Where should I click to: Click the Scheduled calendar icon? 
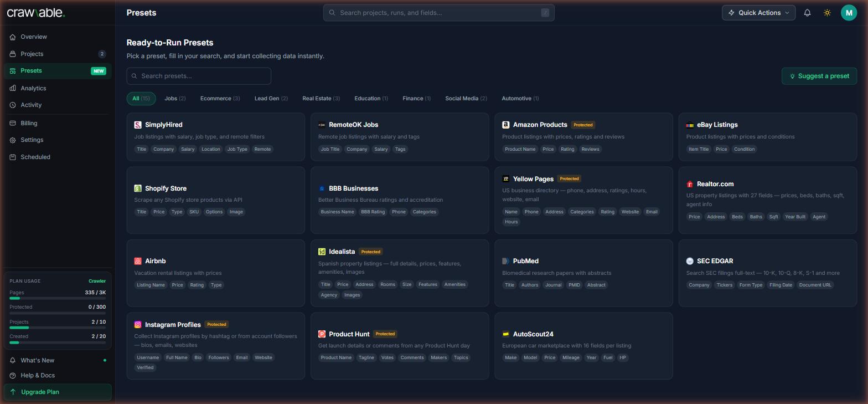13,157
